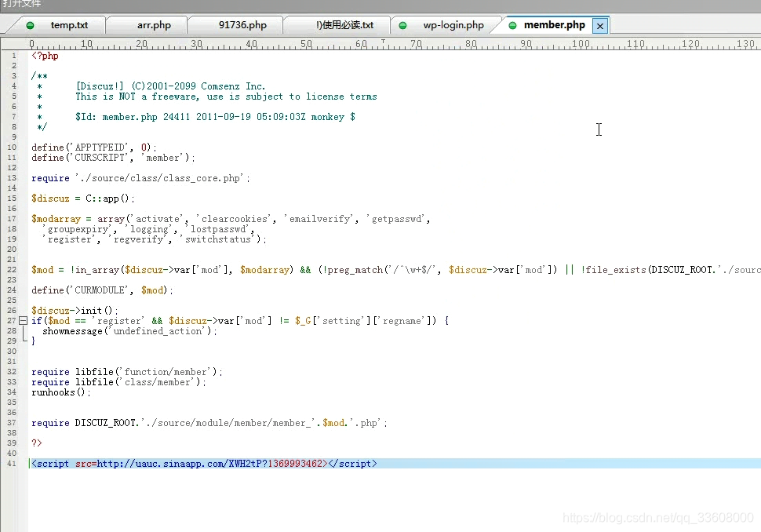Open the !)使用必读.txt tab
Viewport: 761px width, 532px height.
(x=344, y=25)
